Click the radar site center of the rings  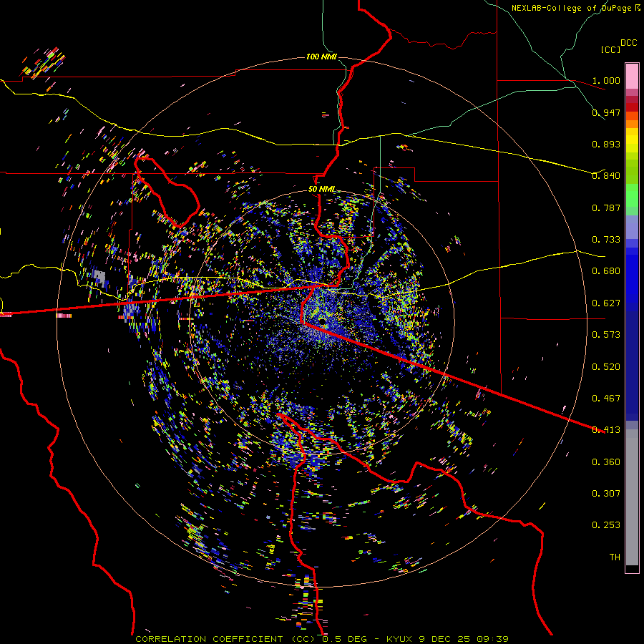(x=322, y=321)
